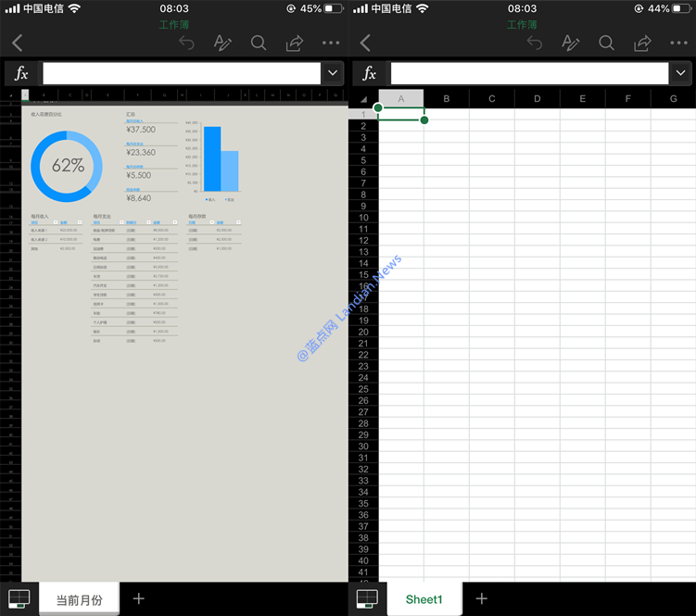
Task: Tap the ¥37,500 summary value
Action: pos(141,130)
